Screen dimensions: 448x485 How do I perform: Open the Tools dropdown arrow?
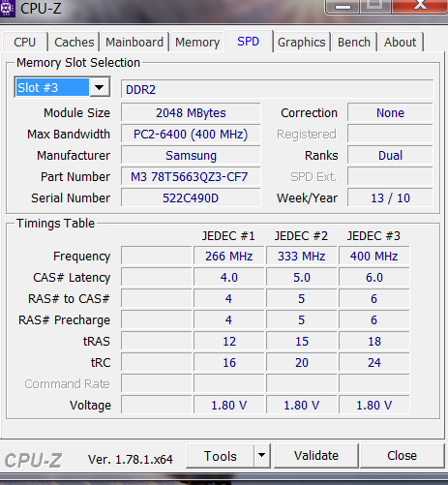coord(262,456)
